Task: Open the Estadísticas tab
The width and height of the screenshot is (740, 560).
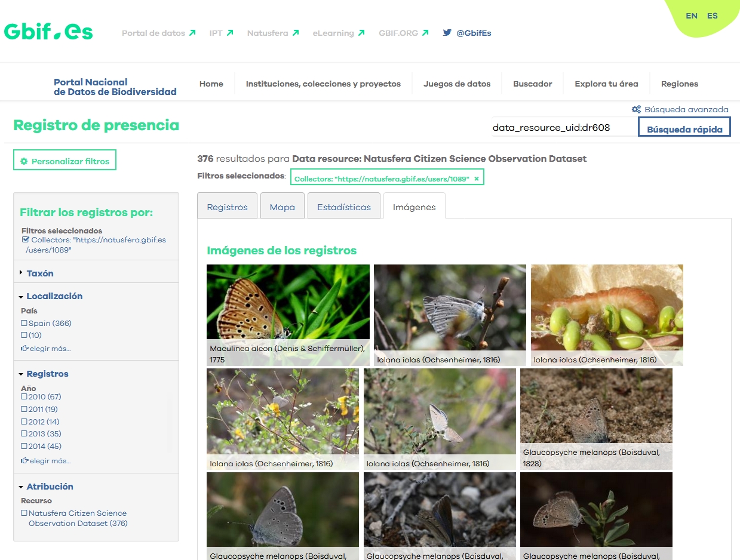Action: [343, 207]
